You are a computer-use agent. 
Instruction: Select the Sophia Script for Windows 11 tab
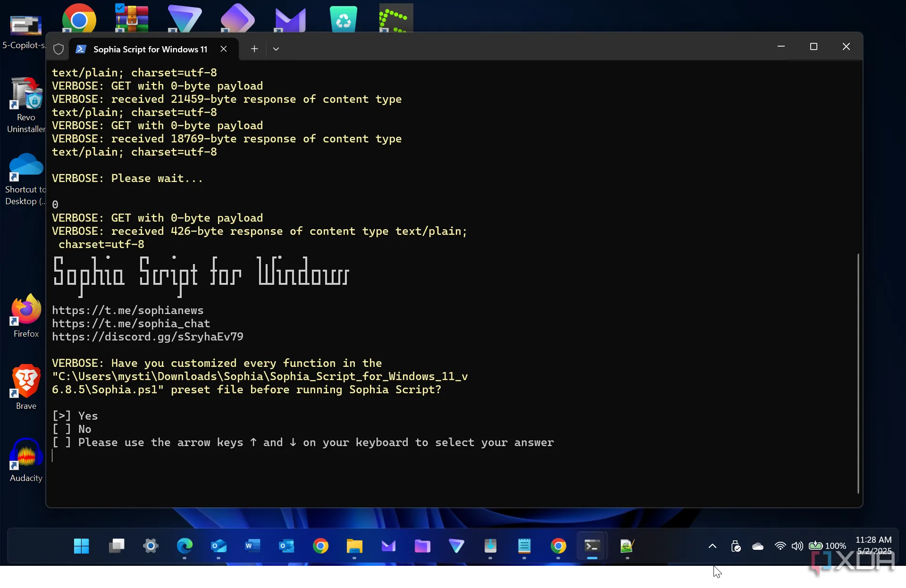pyautogui.click(x=150, y=49)
